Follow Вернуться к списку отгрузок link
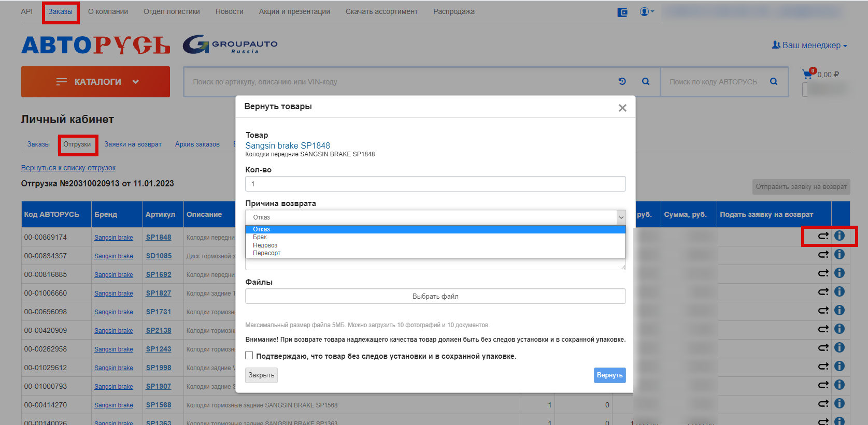The width and height of the screenshot is (868, 425). pos(68,168)
